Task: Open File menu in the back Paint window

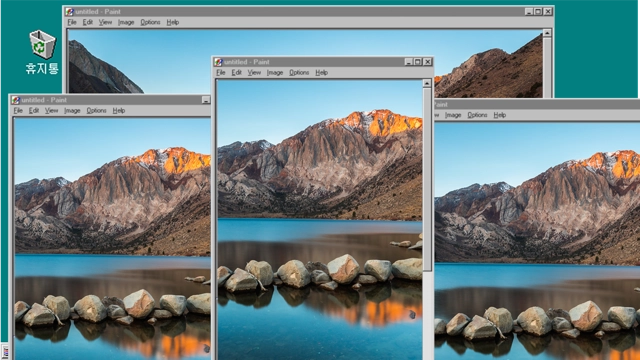Action: tap(72, 22)
